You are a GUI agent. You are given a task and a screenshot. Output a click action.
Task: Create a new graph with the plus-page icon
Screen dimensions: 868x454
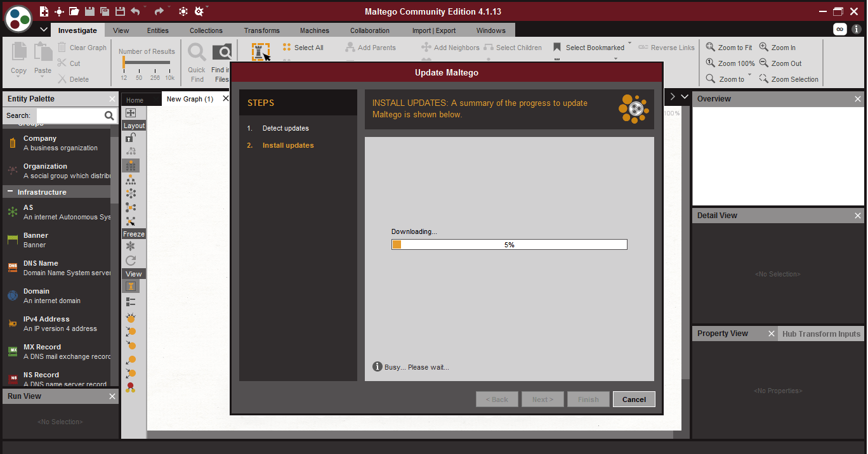point(44,11)
